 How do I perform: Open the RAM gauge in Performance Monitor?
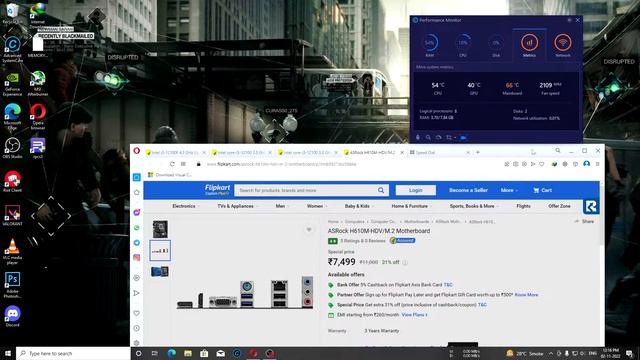pyautogui.click(x=430, y=45)
